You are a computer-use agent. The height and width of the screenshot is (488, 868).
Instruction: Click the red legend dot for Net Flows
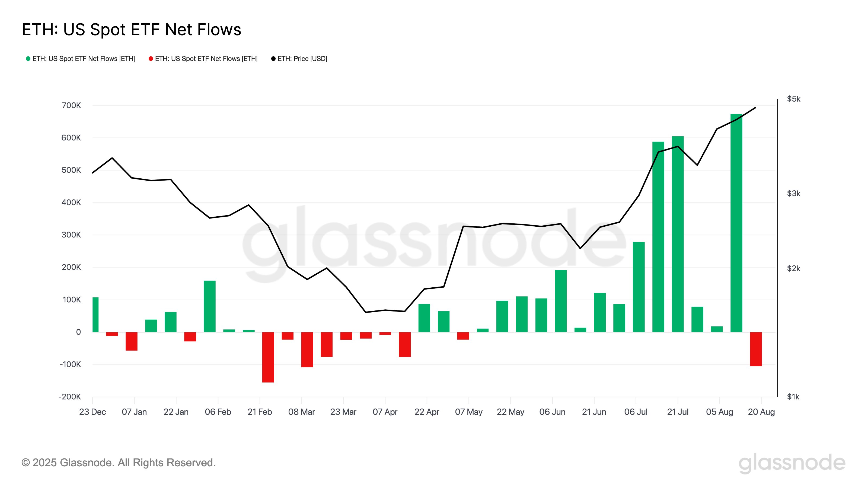[x=151, y=59]
